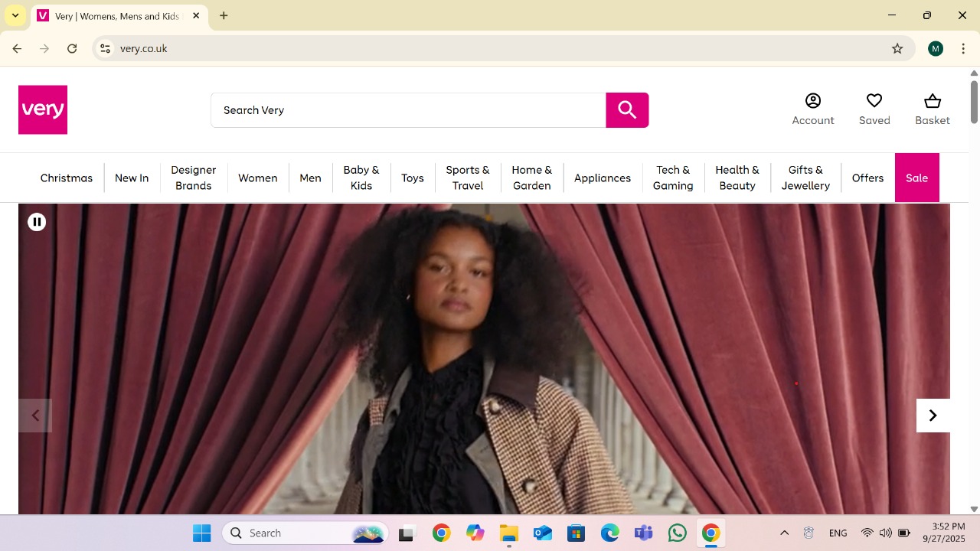Image resolution: width=980 pixels, height=551 pixels.
Task: Open Chrome tab search dropdown
Action: coord(15,15)
